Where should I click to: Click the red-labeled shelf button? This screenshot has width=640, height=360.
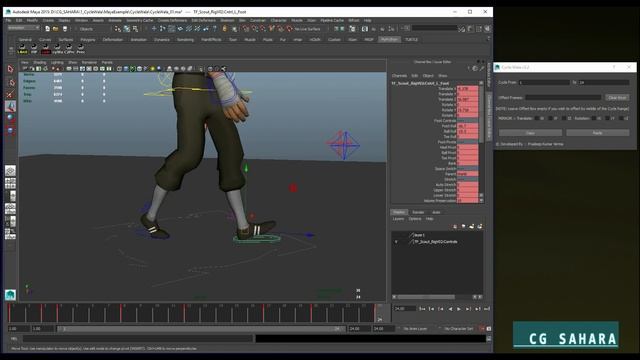[45, 49]
